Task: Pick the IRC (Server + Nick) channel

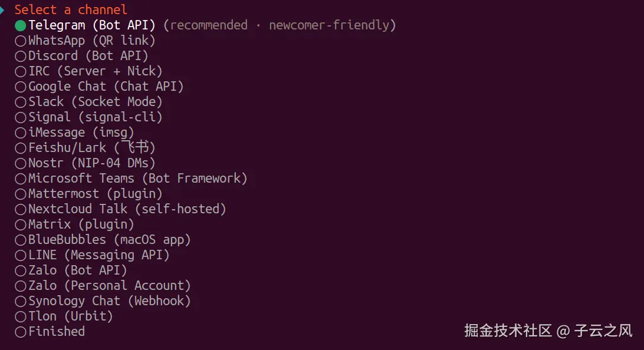Action: (88, 71)
